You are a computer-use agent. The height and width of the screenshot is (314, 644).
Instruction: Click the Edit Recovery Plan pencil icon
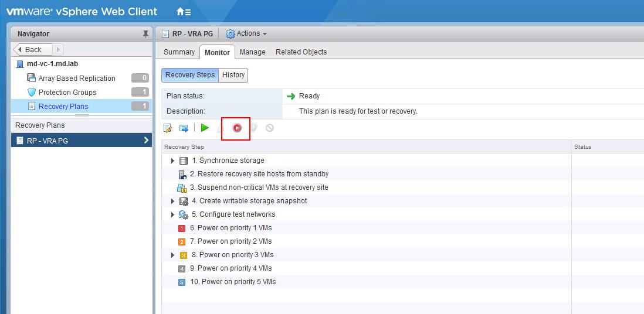pos(168,128)
